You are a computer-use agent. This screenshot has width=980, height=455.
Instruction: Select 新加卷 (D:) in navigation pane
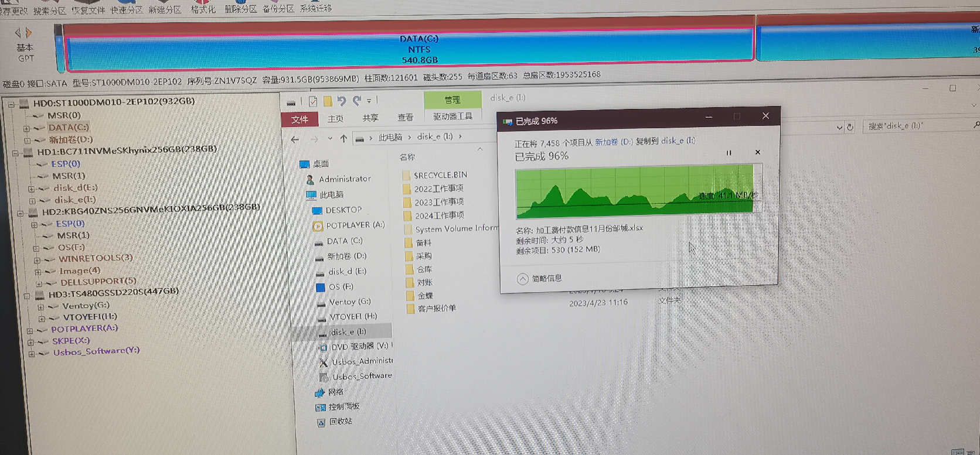pyautogui.click(x=346, y=256)
